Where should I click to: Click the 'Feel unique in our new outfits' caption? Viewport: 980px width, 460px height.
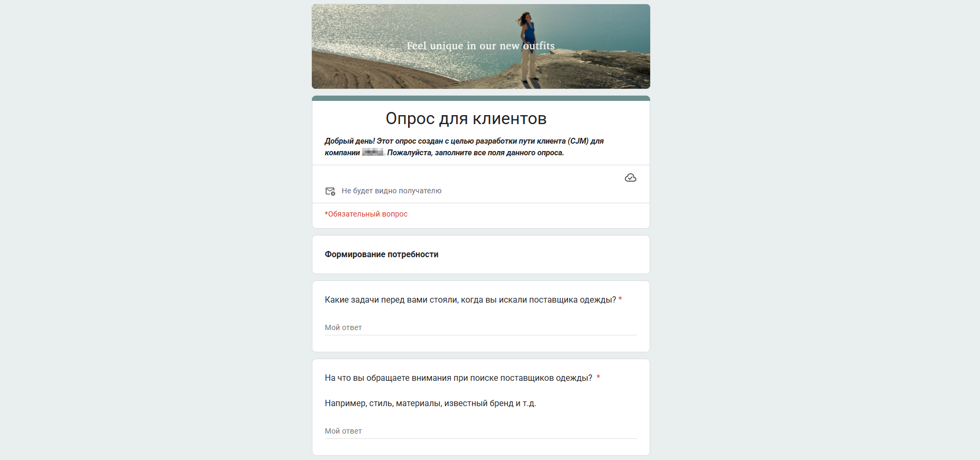(x=480, y=46)
